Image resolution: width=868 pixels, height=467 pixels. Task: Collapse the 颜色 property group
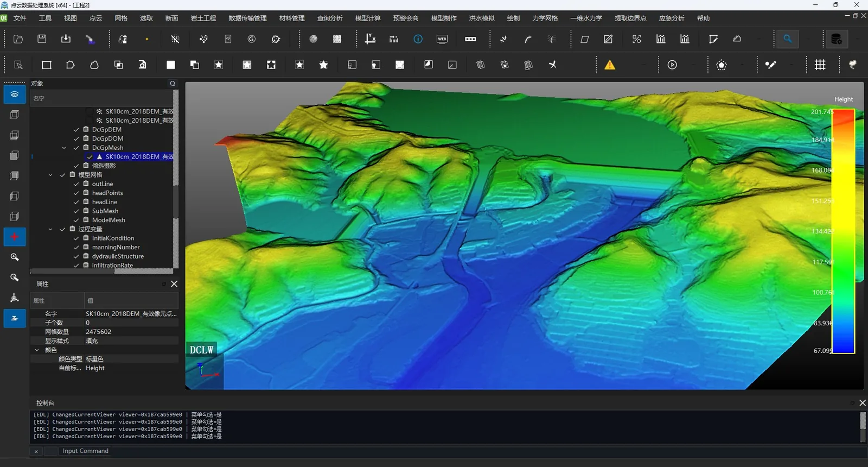[x=37, y=350]
